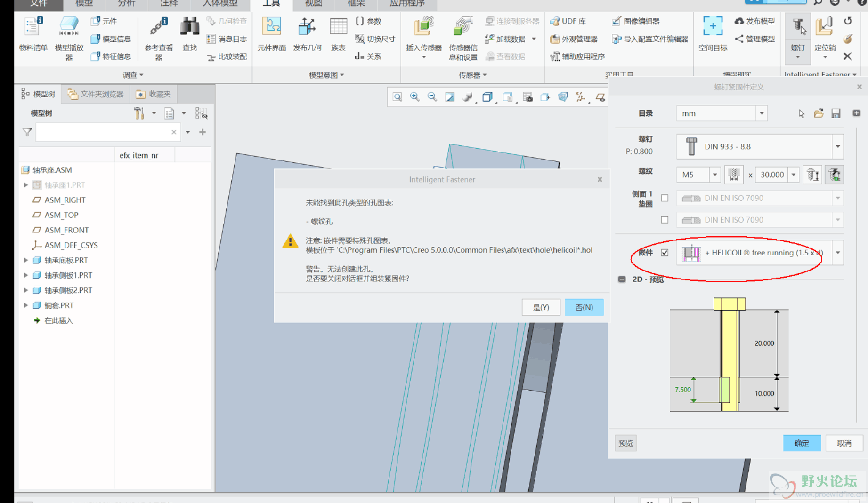Expand the Investigate (调查) group dropdown
The width and height of the screenshot is (868, 503).
[133, 75]
